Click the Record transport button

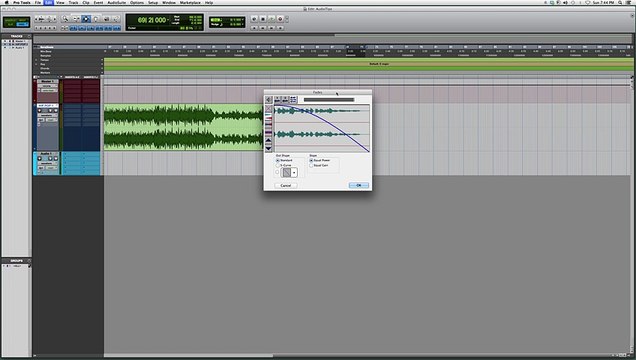pyautogui.click(x=280, y=19)
